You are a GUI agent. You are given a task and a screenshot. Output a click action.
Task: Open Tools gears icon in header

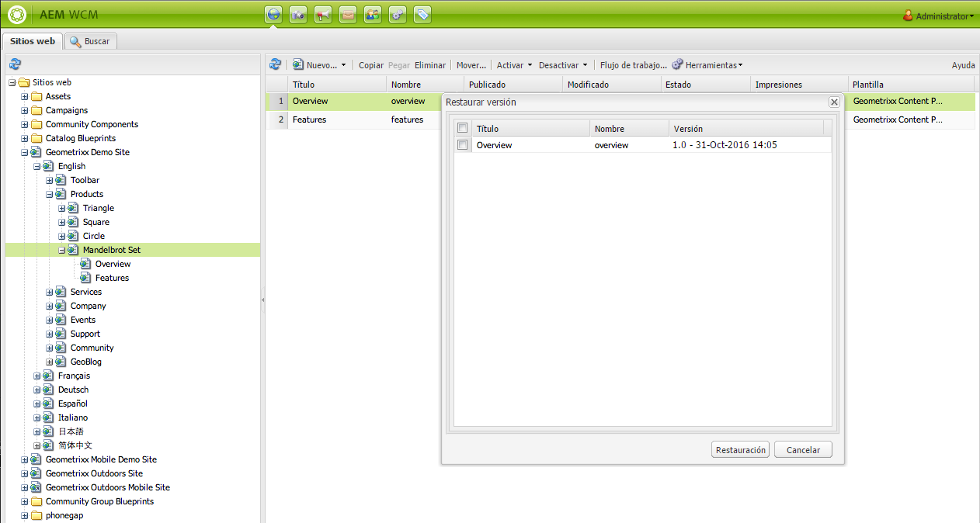[x=398, y=15]
